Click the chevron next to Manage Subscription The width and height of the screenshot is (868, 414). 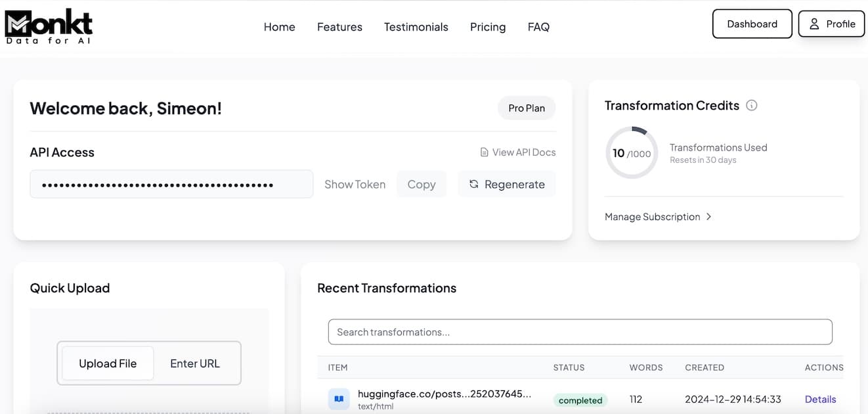[709, 216]
